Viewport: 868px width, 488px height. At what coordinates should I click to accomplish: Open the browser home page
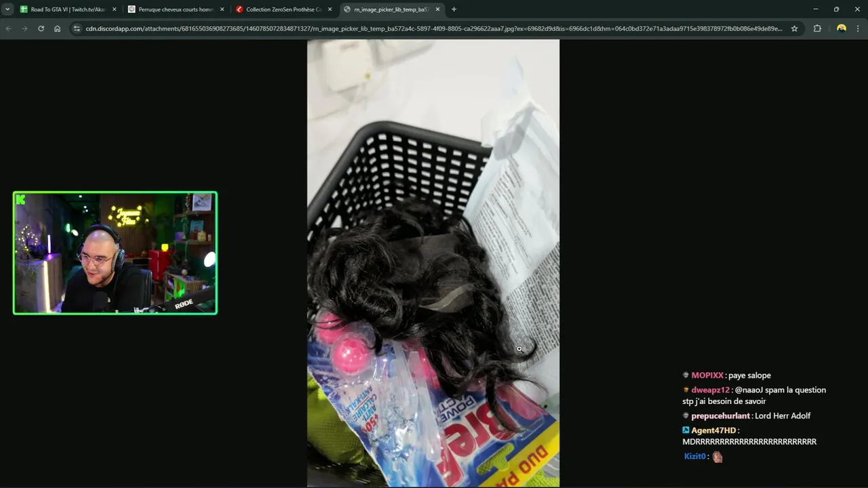point(57,28)
